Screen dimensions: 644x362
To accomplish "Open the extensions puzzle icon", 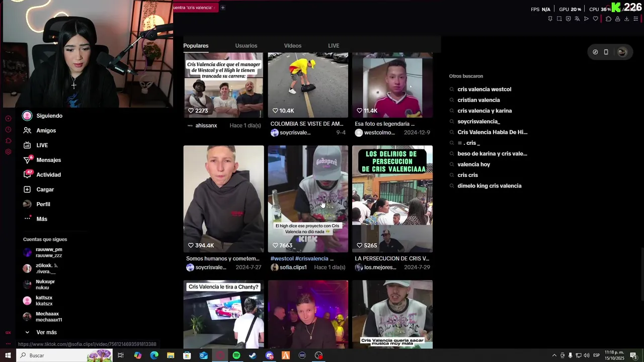I will 608,19.
